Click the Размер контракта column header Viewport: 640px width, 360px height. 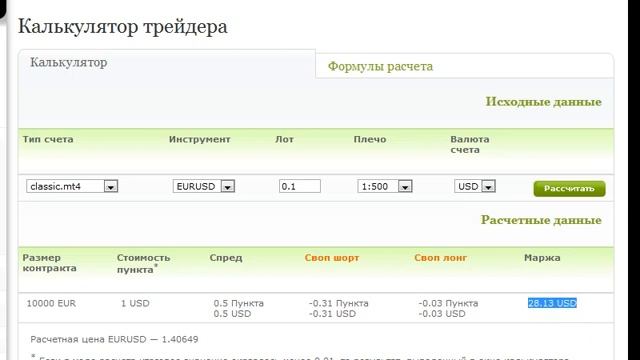coord(49,263)
